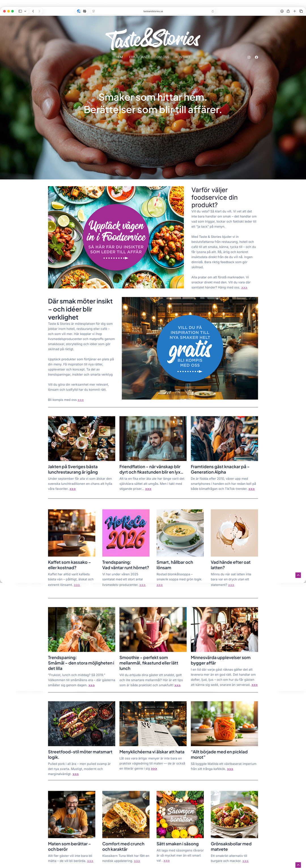
Task: Follow the 'Bli kompis med oss' link
Action: point(66,400)
